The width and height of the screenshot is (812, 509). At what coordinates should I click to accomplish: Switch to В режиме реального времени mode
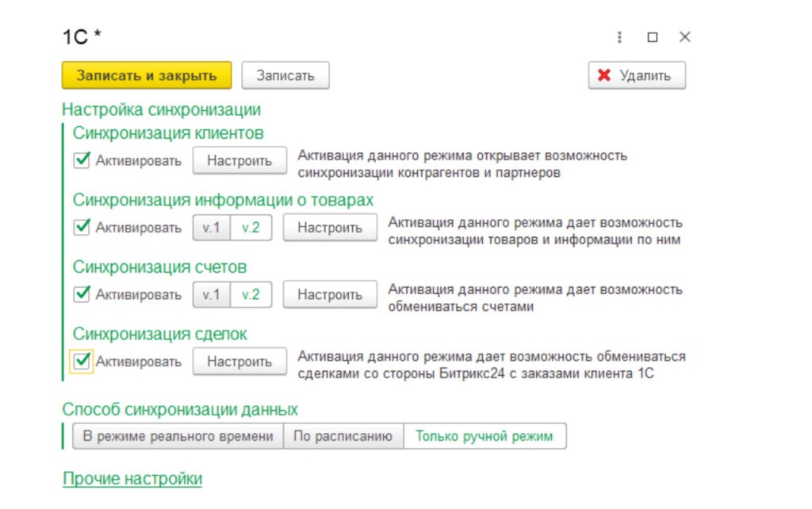pos(178,436)
